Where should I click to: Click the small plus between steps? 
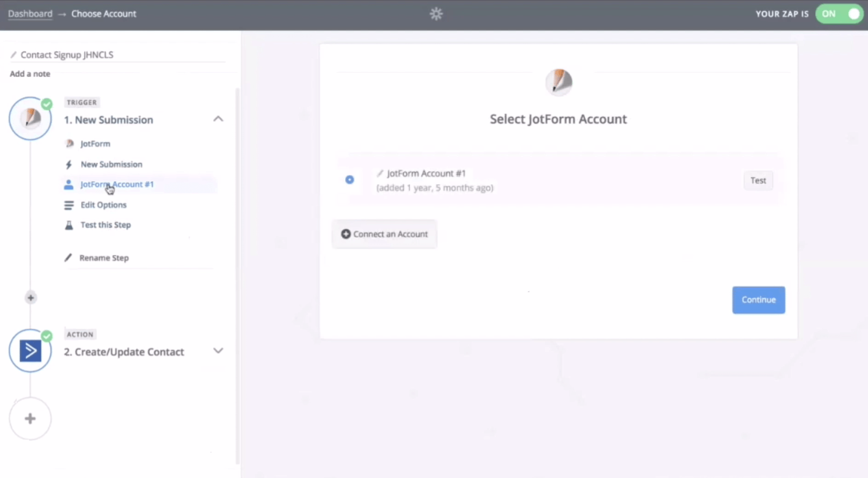click(30, 298)
